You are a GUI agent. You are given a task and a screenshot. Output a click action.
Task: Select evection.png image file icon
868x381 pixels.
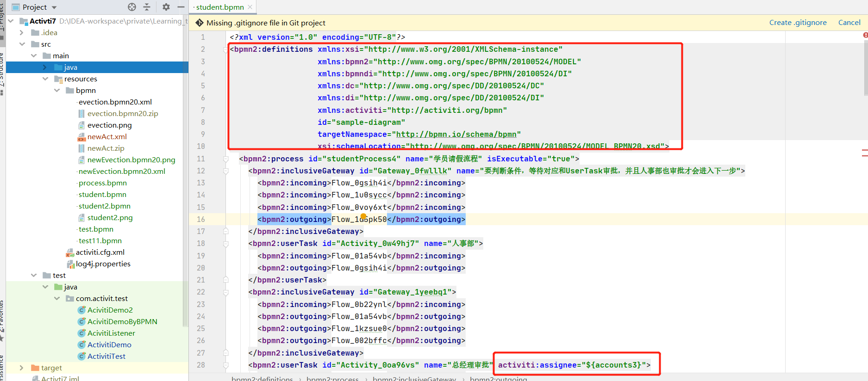tap(81, 125)
